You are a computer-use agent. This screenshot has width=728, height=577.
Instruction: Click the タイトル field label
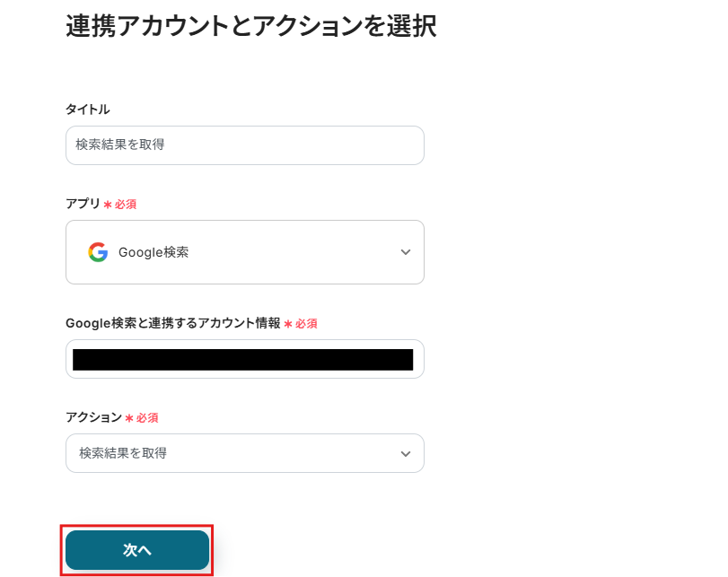(88, 109)
